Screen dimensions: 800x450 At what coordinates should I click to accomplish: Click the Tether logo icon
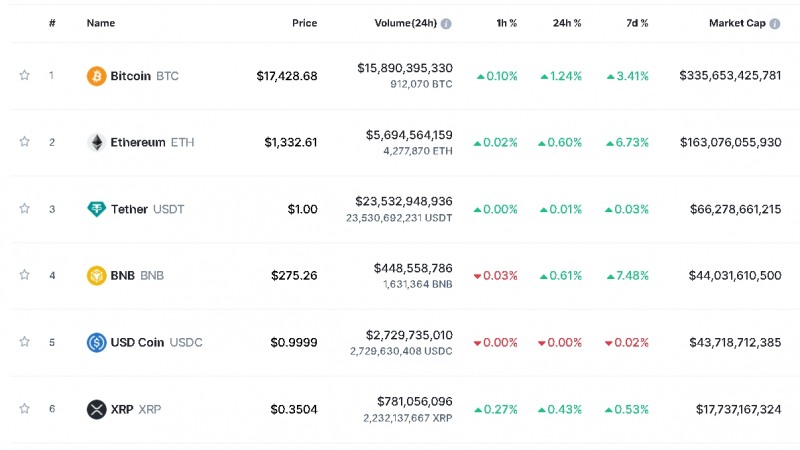pyautogui.click(x=96, y=209)
